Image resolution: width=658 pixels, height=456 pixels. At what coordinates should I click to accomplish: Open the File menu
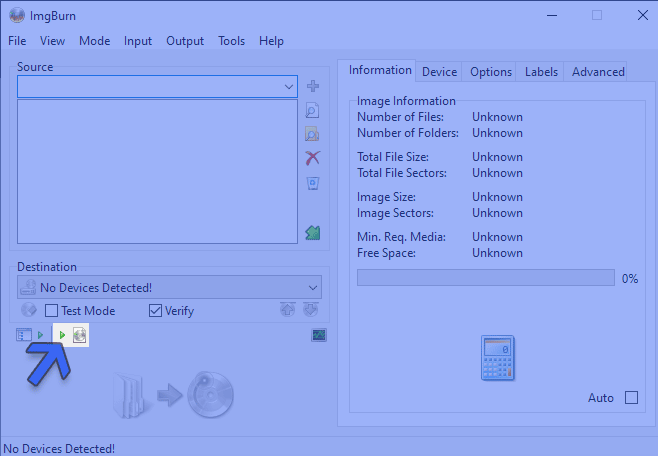17,41
